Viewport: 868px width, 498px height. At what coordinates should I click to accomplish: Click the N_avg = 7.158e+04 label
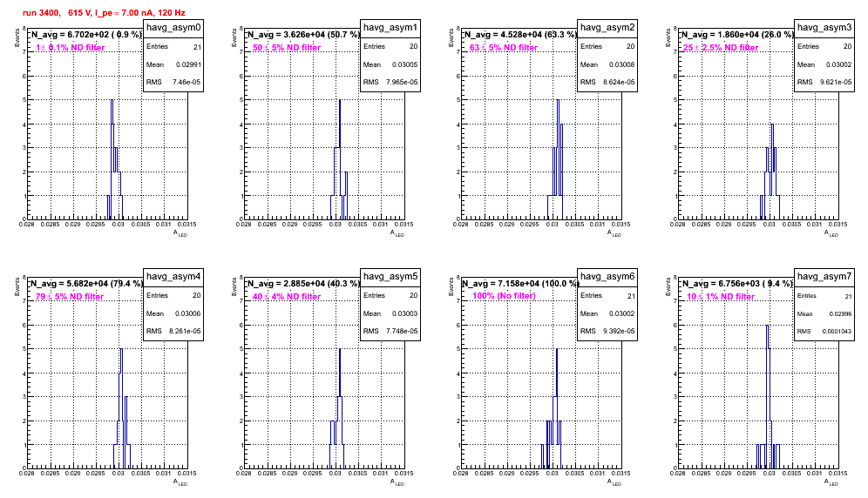coord(519,283)
